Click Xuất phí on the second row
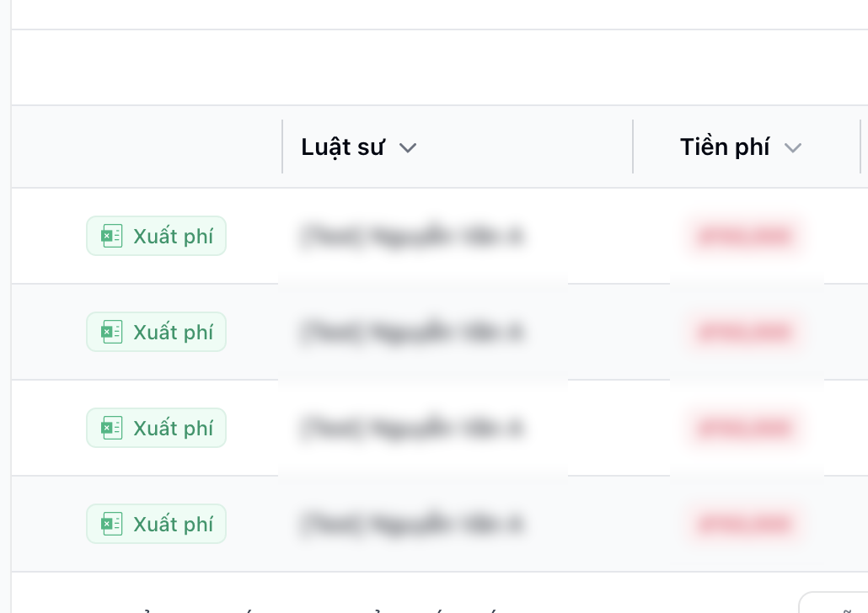 (x=156, y=332)
